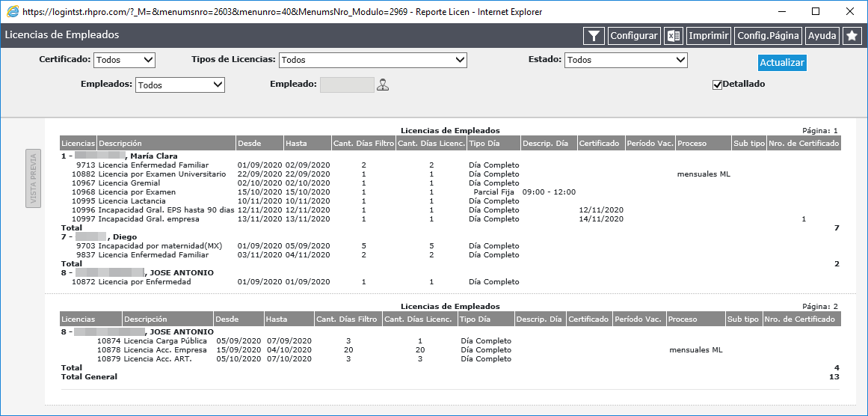Click page 1 Descripción column header
Image resolution: width=868 pixels, height=416 pixels.
(x=166, y=143)
